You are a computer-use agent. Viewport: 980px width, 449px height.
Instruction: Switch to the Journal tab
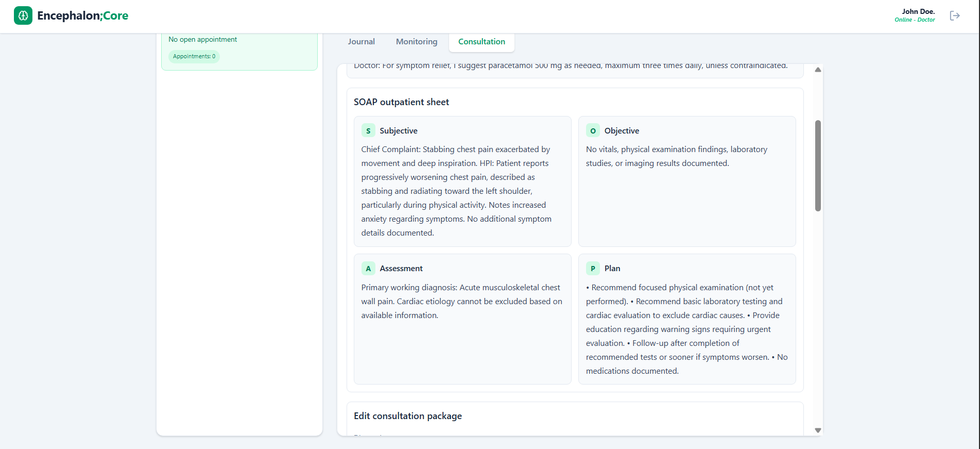coord(361,42)
